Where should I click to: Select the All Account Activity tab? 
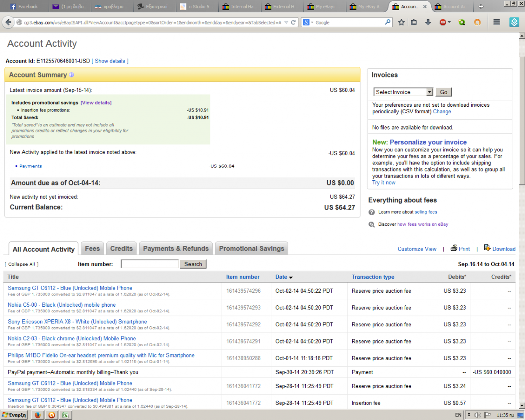point(44,249)
